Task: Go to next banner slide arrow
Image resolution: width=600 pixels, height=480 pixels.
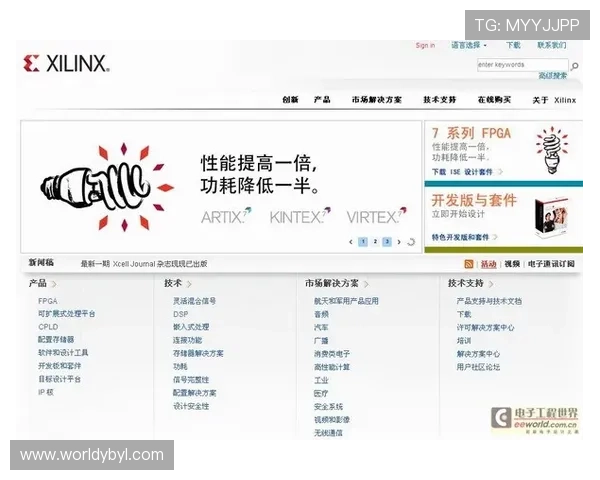Action: [399, 242]
